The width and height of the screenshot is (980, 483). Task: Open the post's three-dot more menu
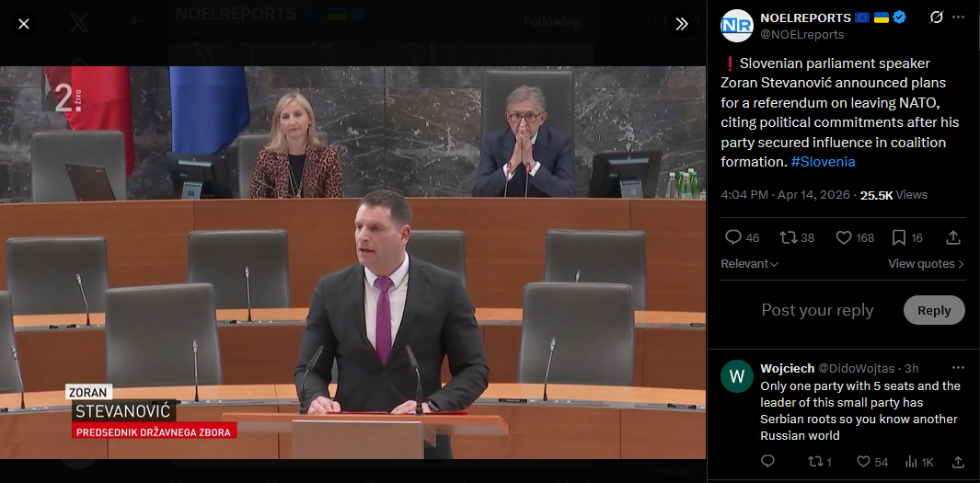coord(958,17)
